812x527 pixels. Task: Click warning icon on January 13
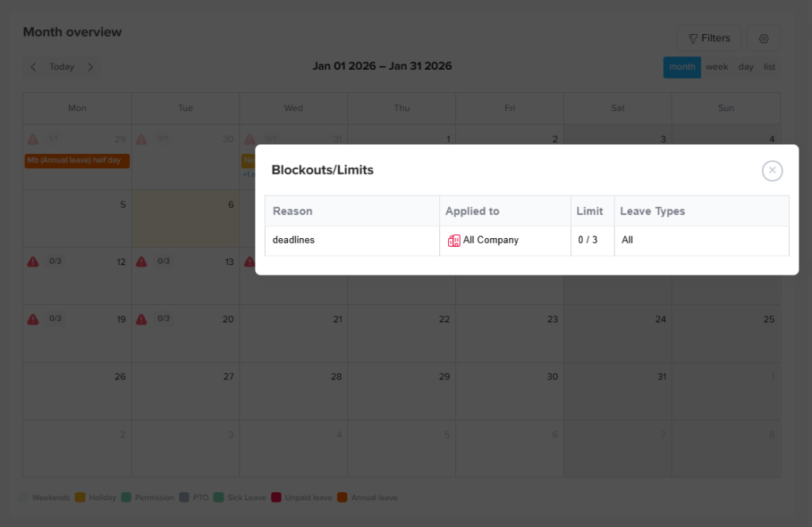coord(141,262)
